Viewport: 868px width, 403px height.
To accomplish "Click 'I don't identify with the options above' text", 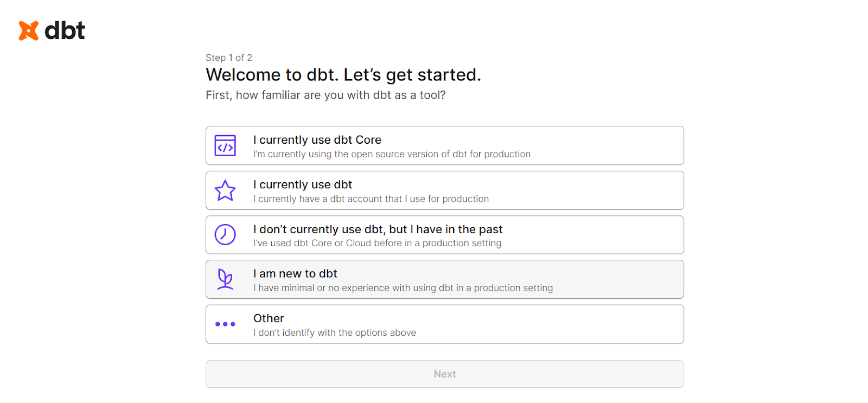I will (334, 332).
